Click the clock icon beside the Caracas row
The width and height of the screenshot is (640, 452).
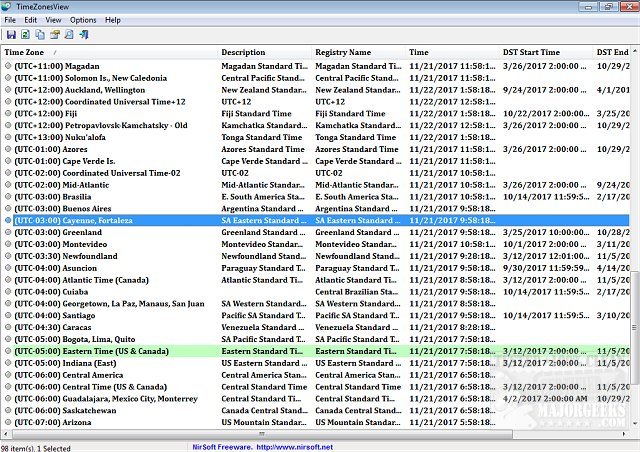(8, 327)
